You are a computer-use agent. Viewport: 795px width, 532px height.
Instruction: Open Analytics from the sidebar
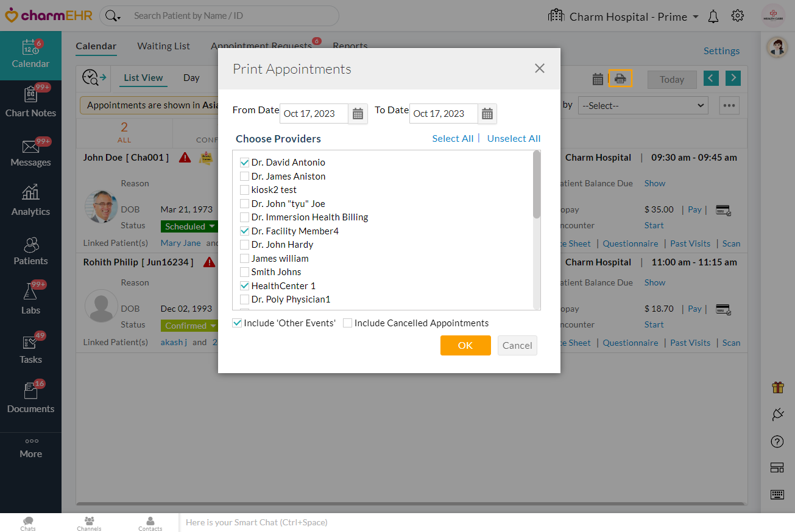click(x=30, y=200)
